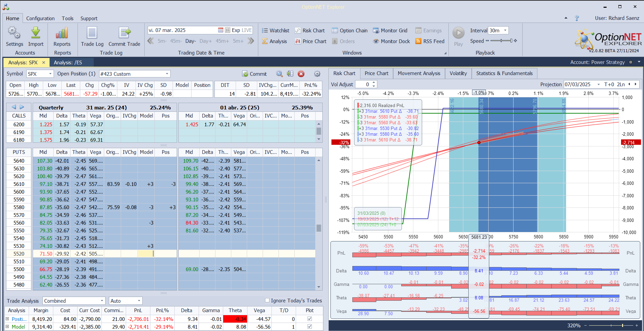Open the Trade Log icon

point(92,33)
